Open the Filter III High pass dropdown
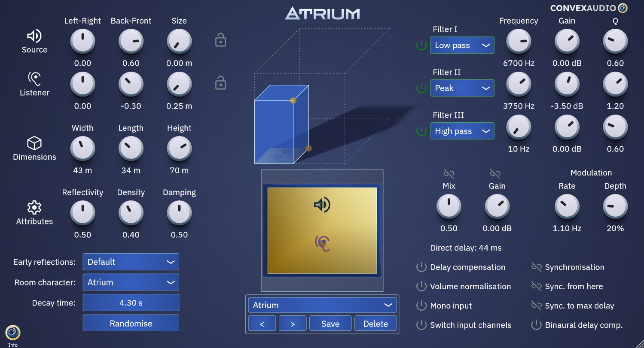644x348 pixels. click(x=462, y=131)
